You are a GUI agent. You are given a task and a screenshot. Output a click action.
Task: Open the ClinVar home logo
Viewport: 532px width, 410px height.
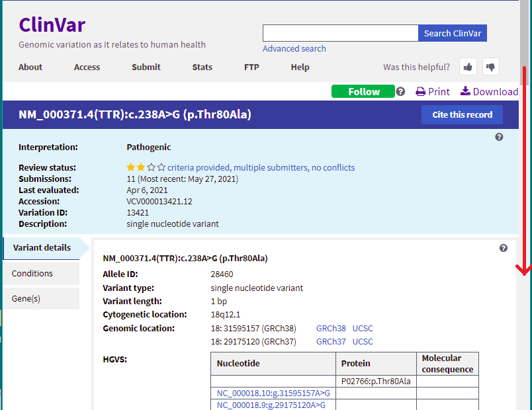52,25
